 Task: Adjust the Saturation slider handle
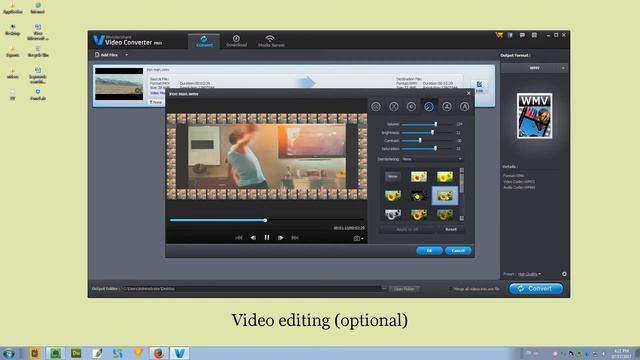click(x=436, y=149)
